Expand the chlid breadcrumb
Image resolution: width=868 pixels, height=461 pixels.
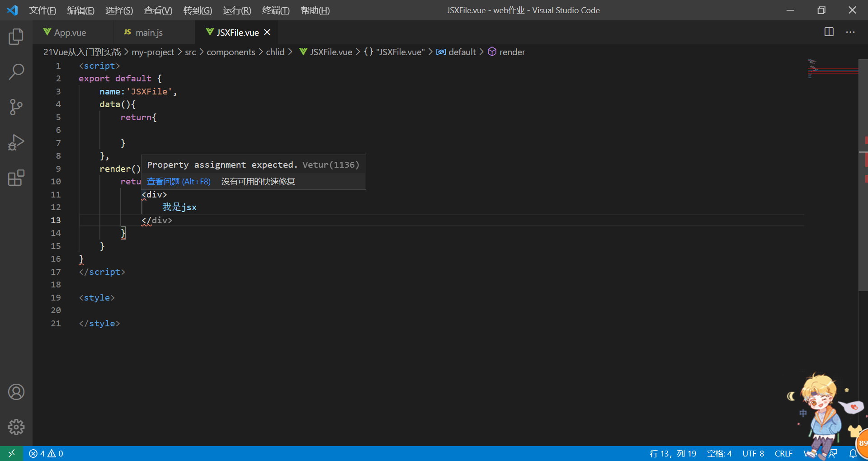click(275, 52)
